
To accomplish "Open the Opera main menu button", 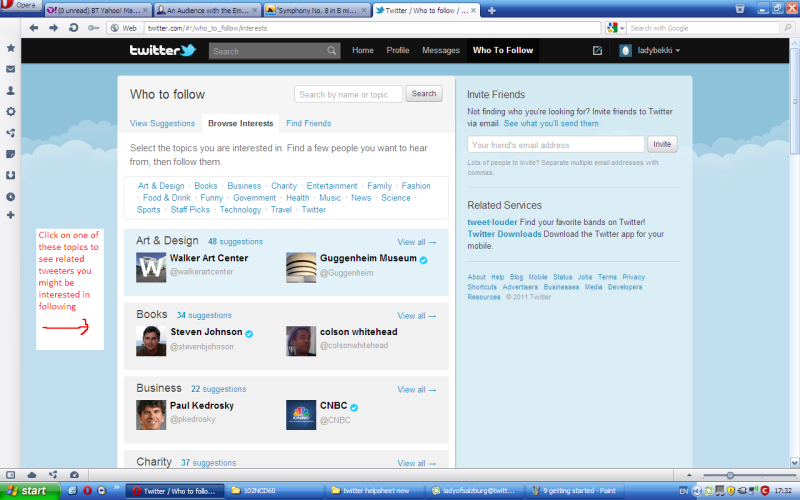I will coord(20,5).
